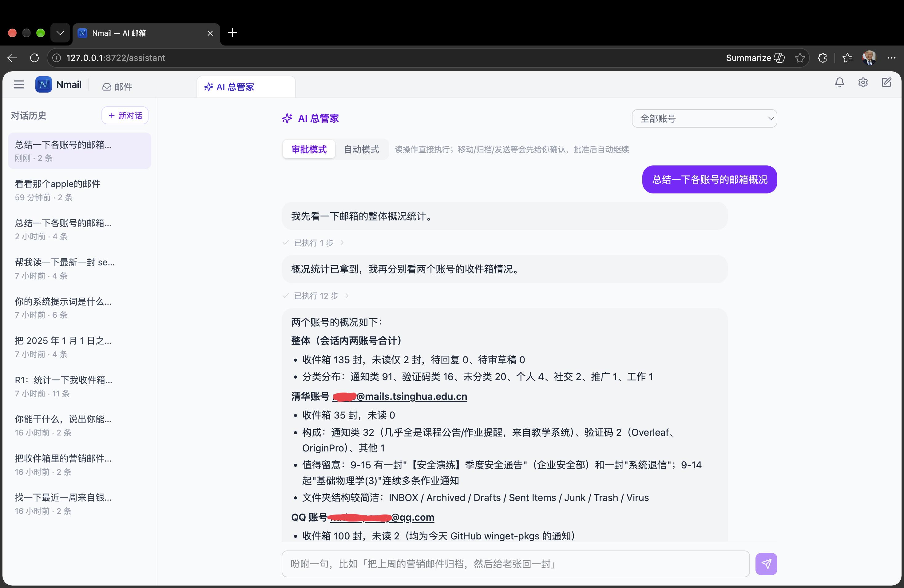Switch to 自动模式 mode

[x=361, y=149]
